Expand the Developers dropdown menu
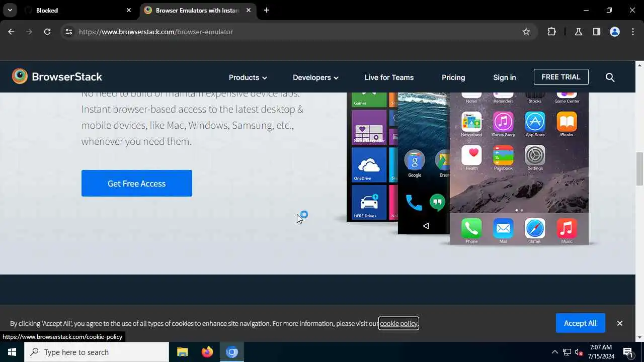Viewport: 644px width, 362px height. click(x=315, y=77)
